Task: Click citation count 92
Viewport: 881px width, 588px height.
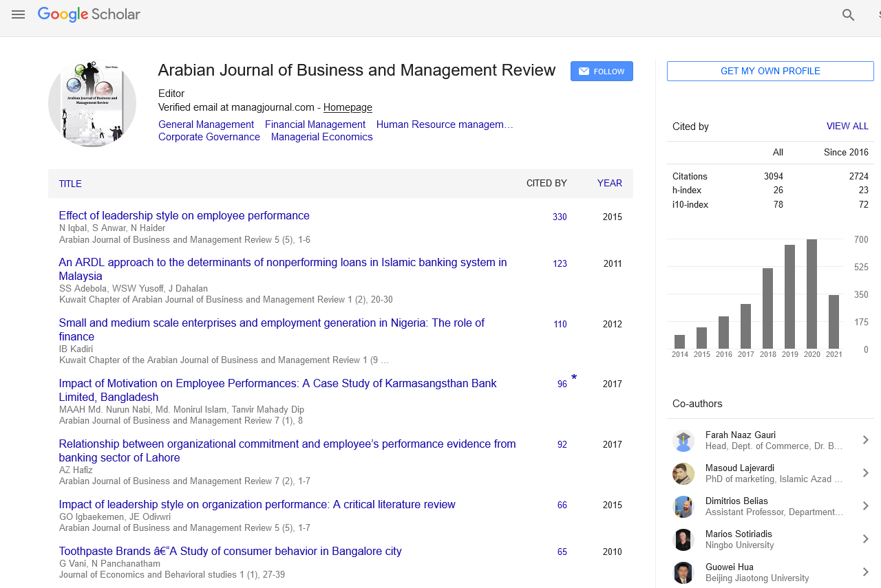Action: [562, 445]
